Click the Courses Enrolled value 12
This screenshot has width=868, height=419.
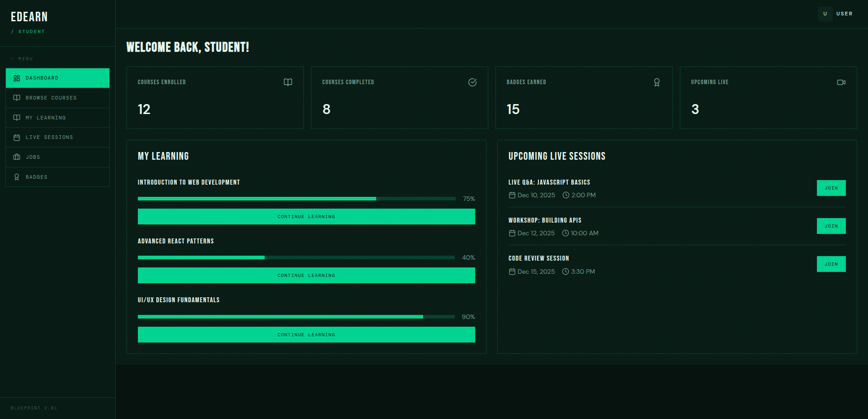click(144, 109)
